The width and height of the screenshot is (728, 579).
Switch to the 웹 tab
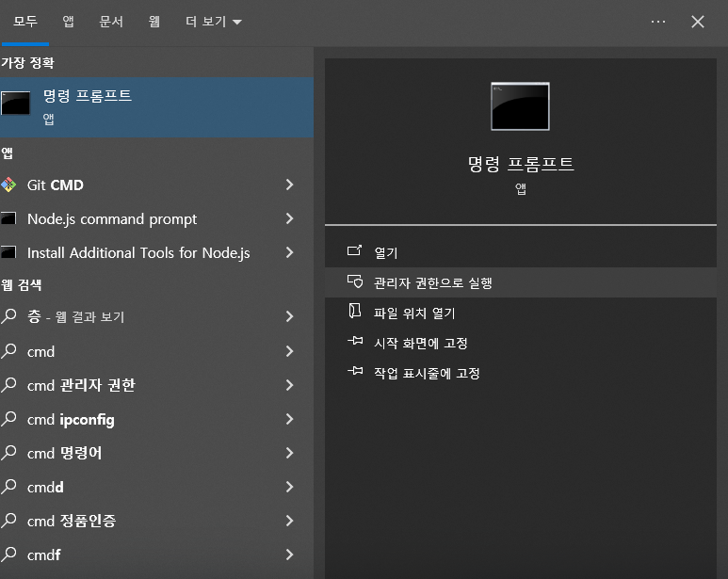pyautogui.click(x=154, y=22)
